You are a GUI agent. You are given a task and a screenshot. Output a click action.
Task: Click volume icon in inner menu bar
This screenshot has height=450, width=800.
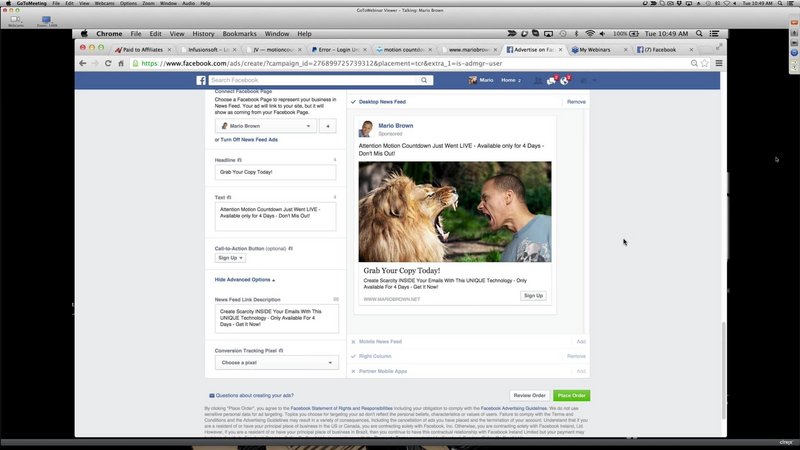[603, 34]
